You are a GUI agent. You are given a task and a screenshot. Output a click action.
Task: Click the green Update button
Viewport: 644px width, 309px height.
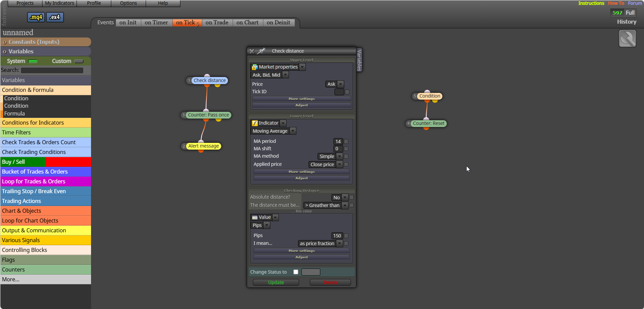point(276,282)
